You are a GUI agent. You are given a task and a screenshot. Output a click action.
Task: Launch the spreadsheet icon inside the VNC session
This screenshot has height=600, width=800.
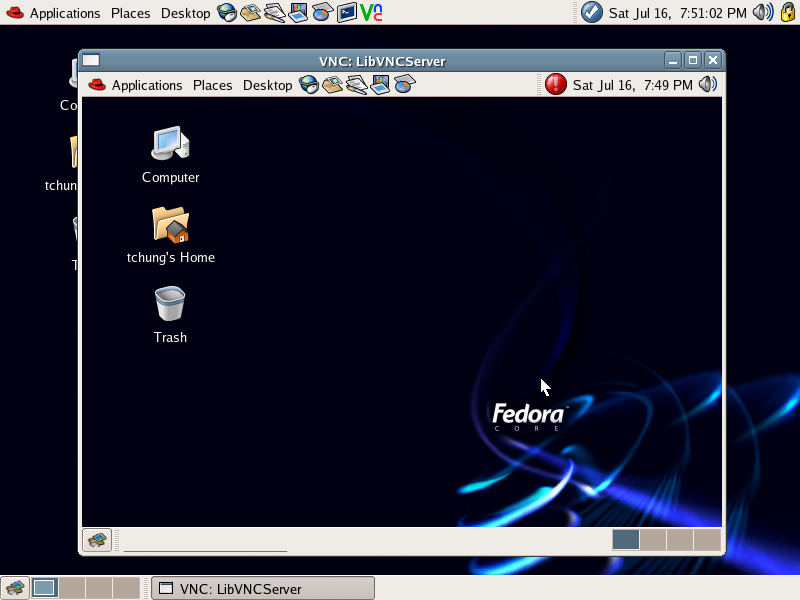[x=405, y=85]
